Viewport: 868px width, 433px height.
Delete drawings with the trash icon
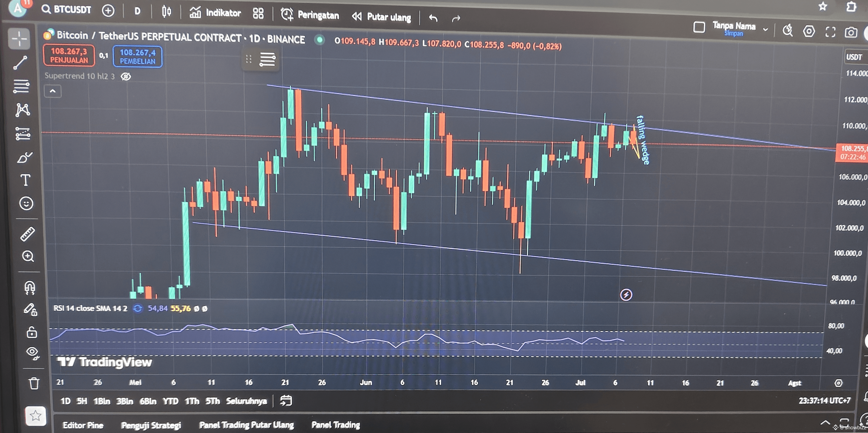(34, 383)
